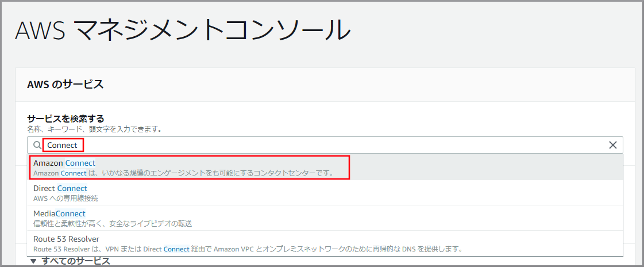Select the Amazon Connect search result
Screen dimensions: 644x267
point(325,167)
